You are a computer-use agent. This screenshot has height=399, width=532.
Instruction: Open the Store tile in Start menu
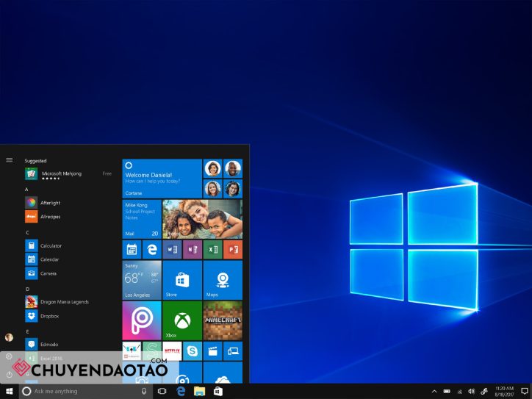point(182,280)
